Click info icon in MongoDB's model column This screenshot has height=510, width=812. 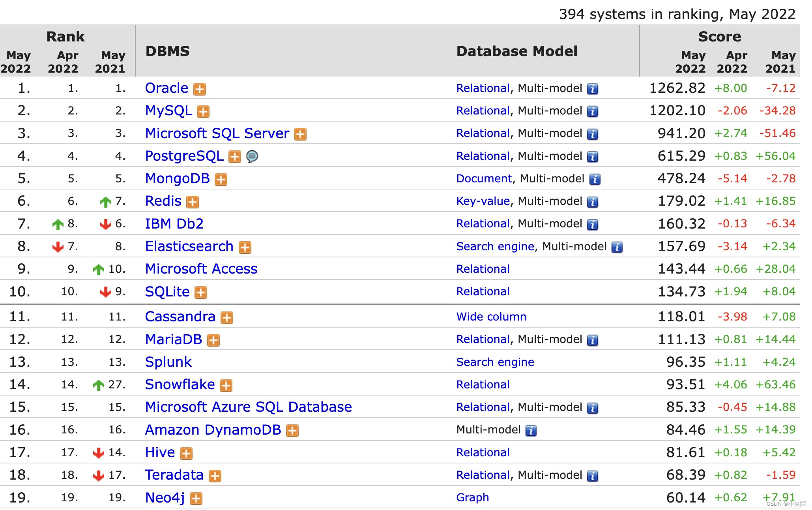pos(595,179)
